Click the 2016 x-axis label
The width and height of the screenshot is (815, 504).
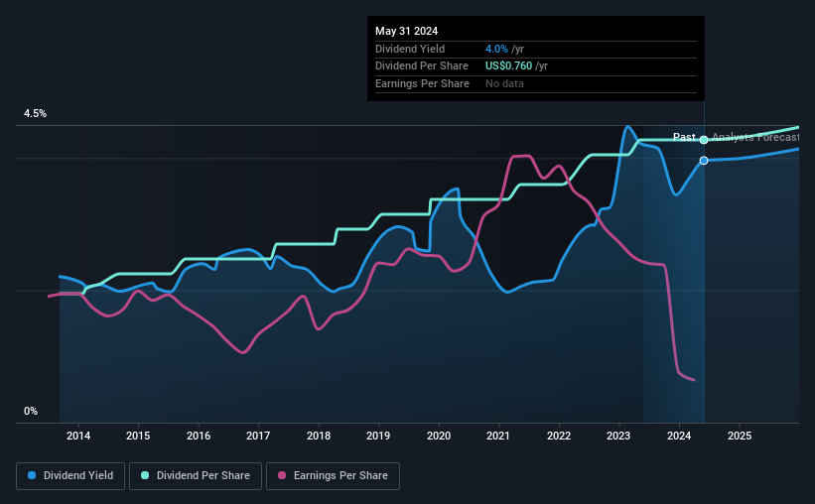click(x=199, y=436)
